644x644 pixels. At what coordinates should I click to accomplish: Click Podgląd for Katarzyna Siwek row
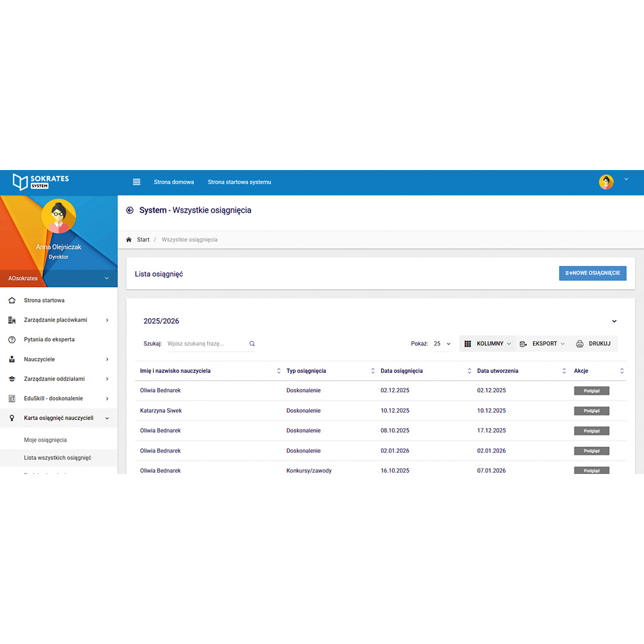click(591, 411)
